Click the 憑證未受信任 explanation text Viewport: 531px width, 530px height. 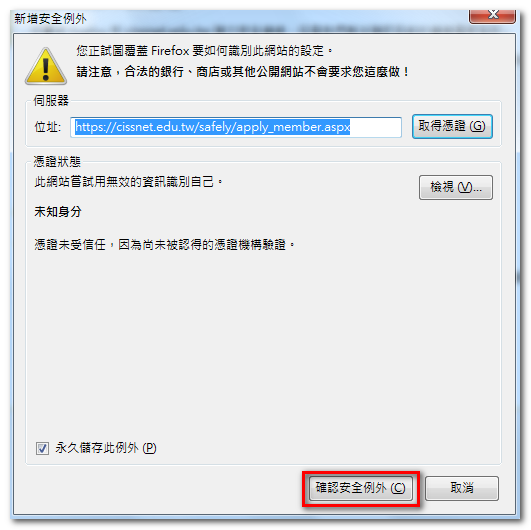coord(165,245)
